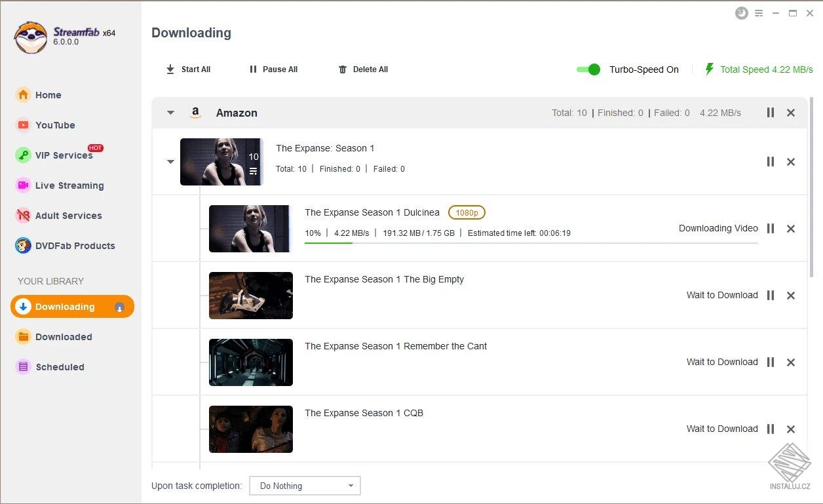Viewport: 823px width, 504px height.
Task: Remove Remember the Cant task
Action: pos(791,362)
